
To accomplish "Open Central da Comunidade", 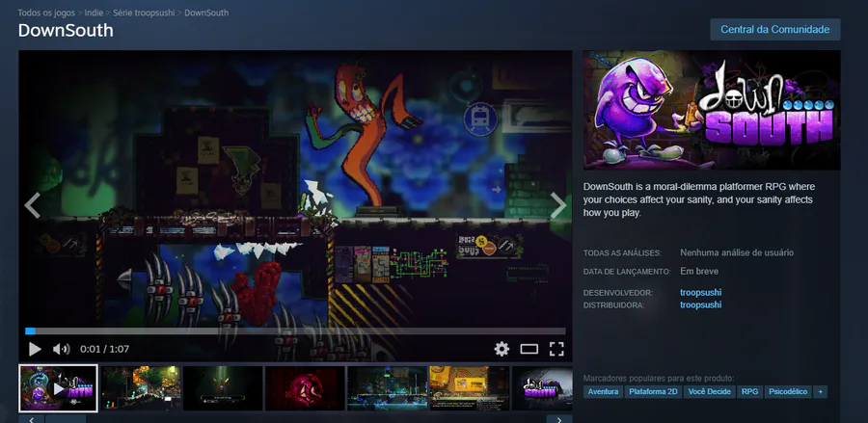I will [x=775, y=29].
